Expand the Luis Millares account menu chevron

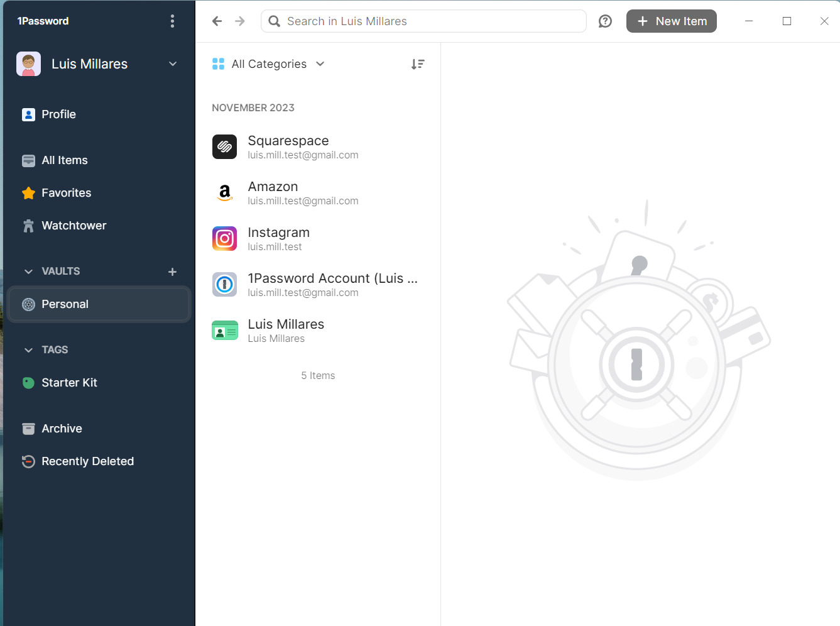[172, 63]
